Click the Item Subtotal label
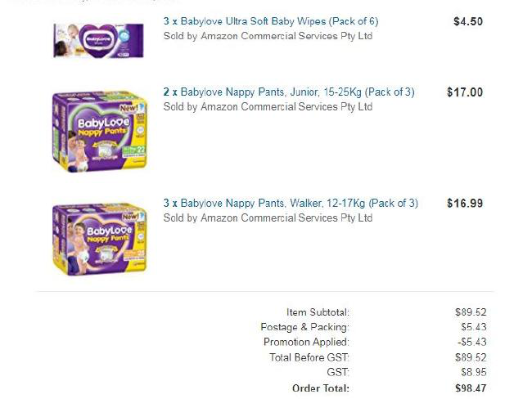Viewport: 532px width, 399px height. (318, 312)
